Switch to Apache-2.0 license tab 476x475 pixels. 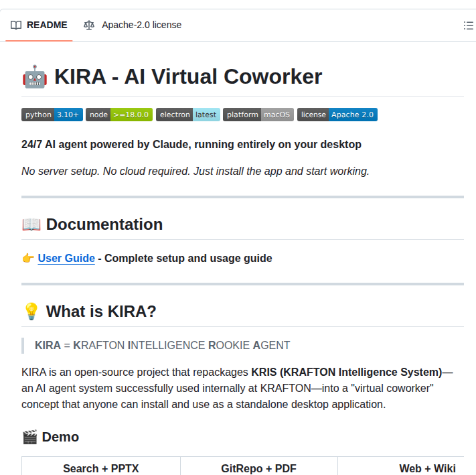pyautogui.click(x=133, y=25)
